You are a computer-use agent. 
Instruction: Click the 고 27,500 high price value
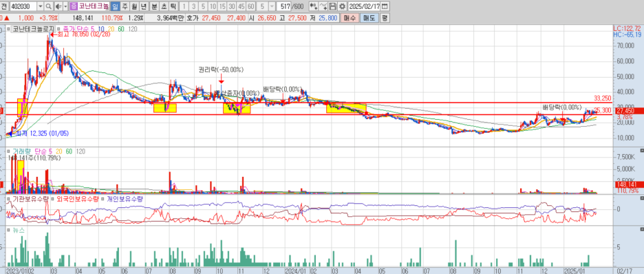coord(298,18)
